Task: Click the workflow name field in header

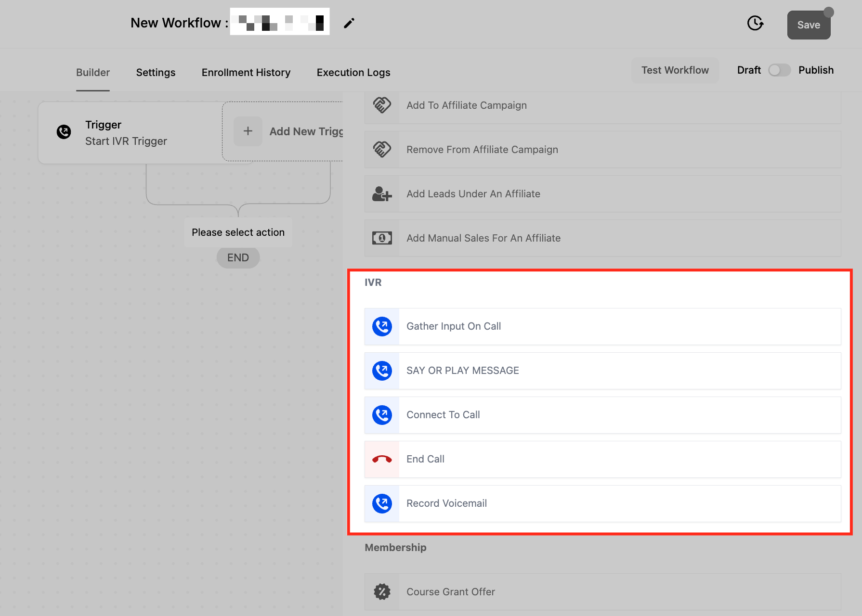Action: (280, 22)
